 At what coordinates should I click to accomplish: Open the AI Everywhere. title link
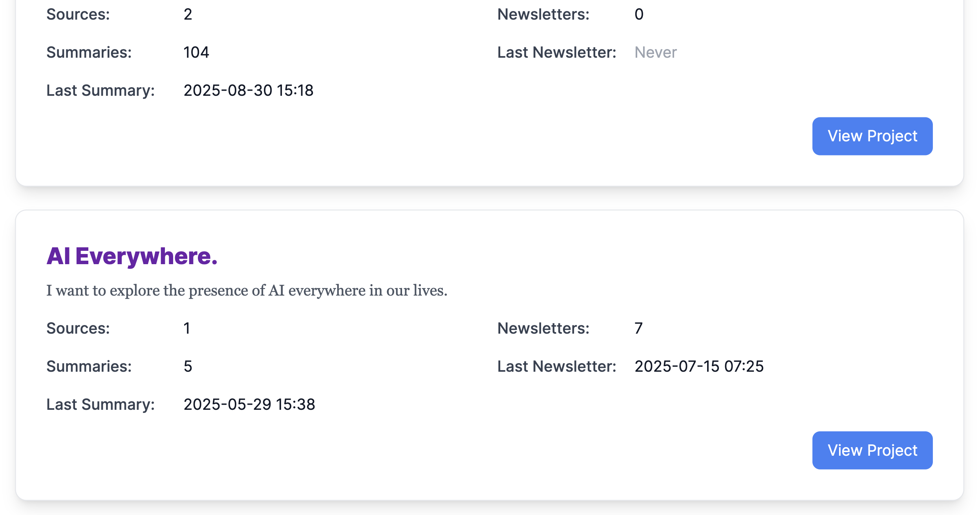point(132,256)
